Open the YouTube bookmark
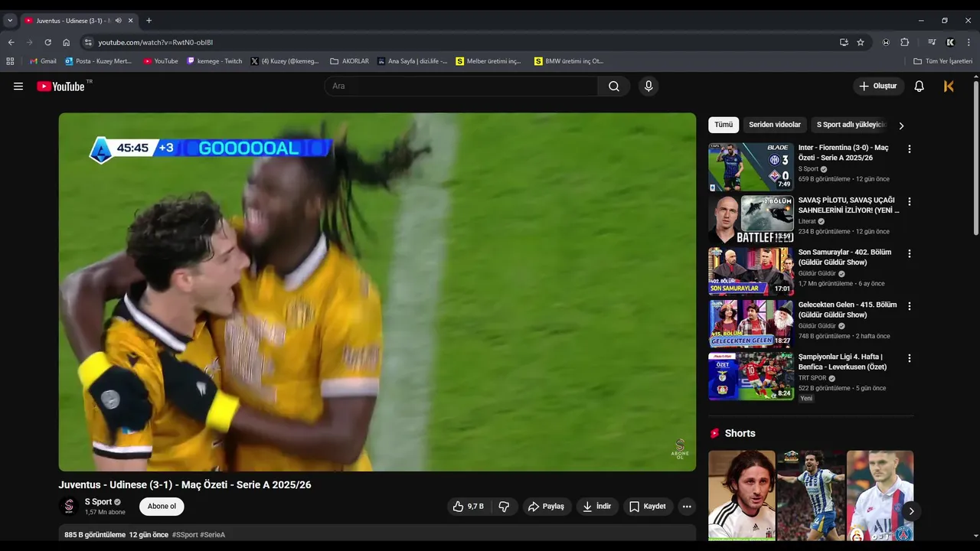This screenshot has height=551, width=980. click(161, 61)
